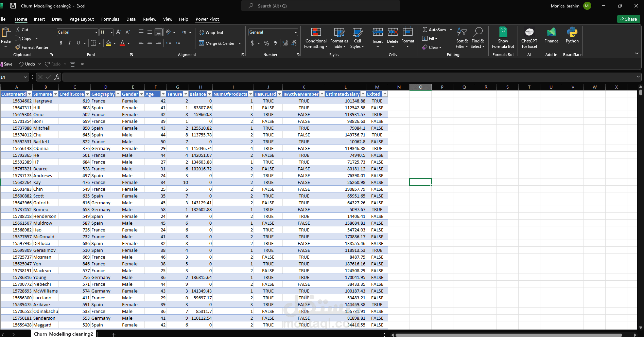Viewport: 644px width, 337px height.
Task: Select the Data ribbon tab
Action: (131, 19)
